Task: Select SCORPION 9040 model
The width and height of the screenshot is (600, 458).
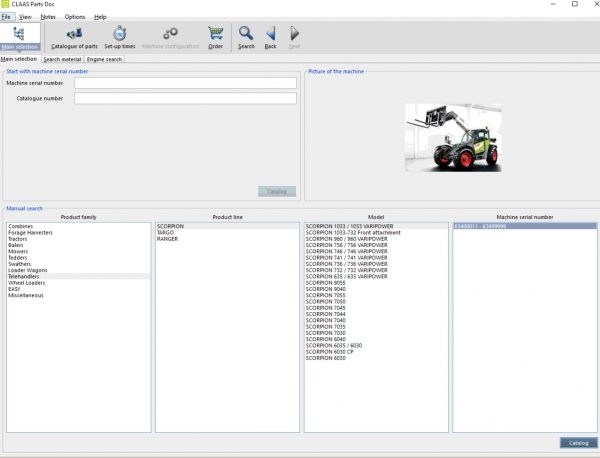Action: (376, 289)
